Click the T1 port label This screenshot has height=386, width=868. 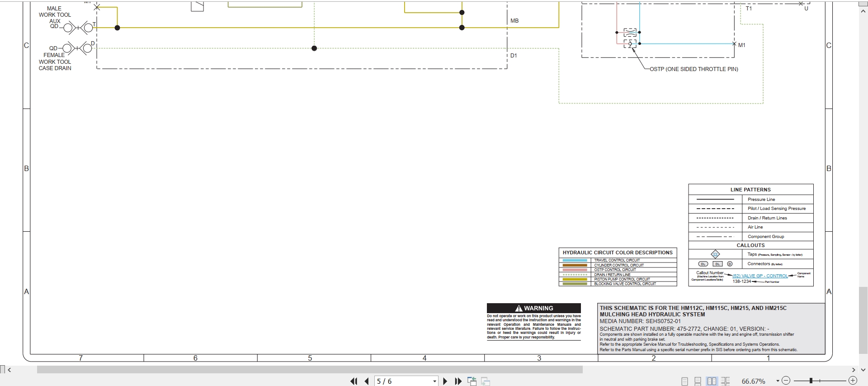(749, 9)
